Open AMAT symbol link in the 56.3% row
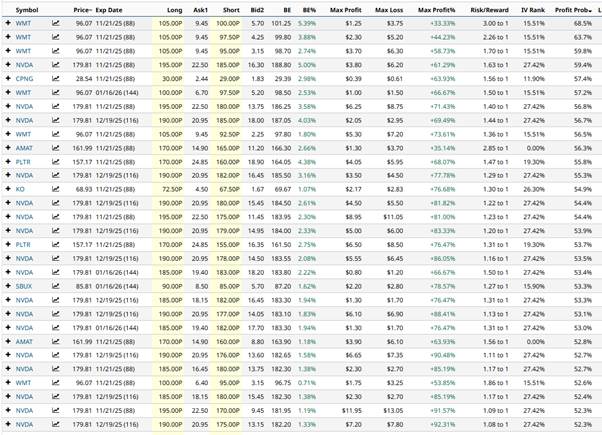Screen dimensions: 602x435 coord(24,148)
